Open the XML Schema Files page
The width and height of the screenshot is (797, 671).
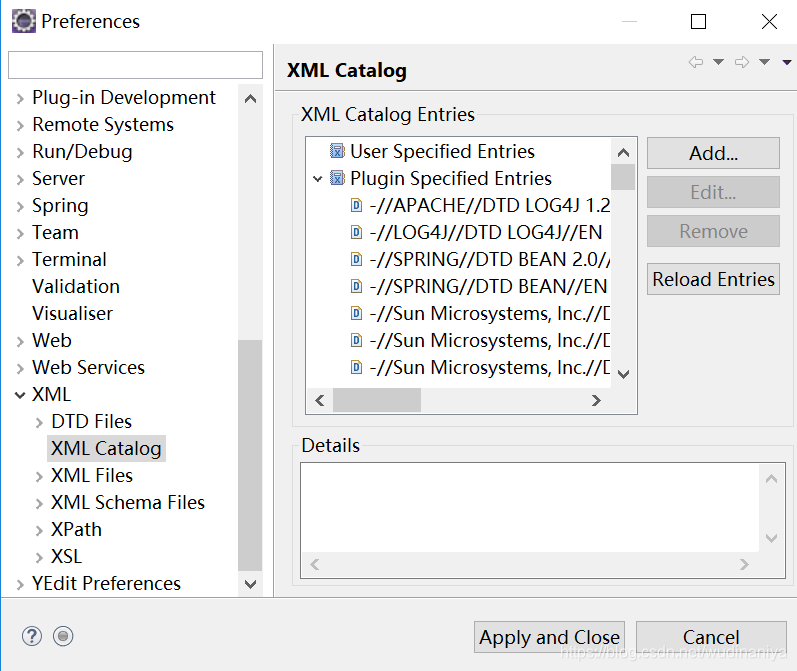point(128,502)
